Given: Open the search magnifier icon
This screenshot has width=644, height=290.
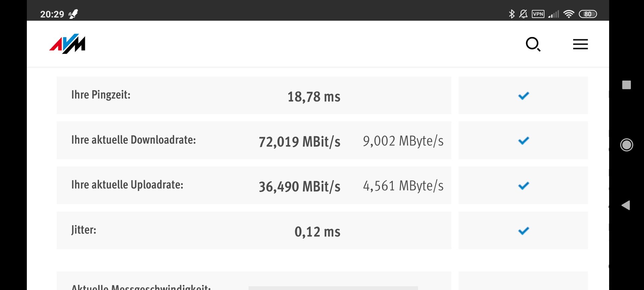Looking at the screenshot, I should [533, 44].
